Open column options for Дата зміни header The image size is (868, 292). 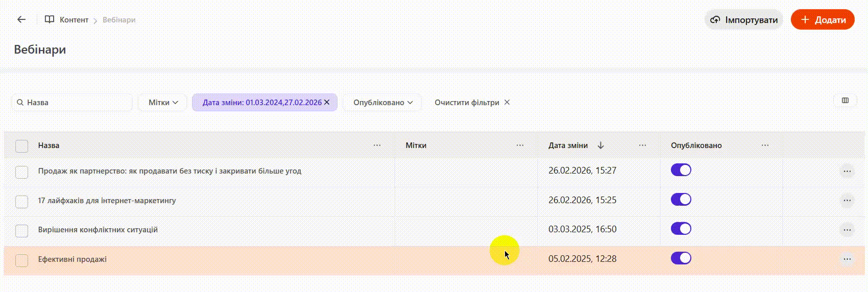642,145
